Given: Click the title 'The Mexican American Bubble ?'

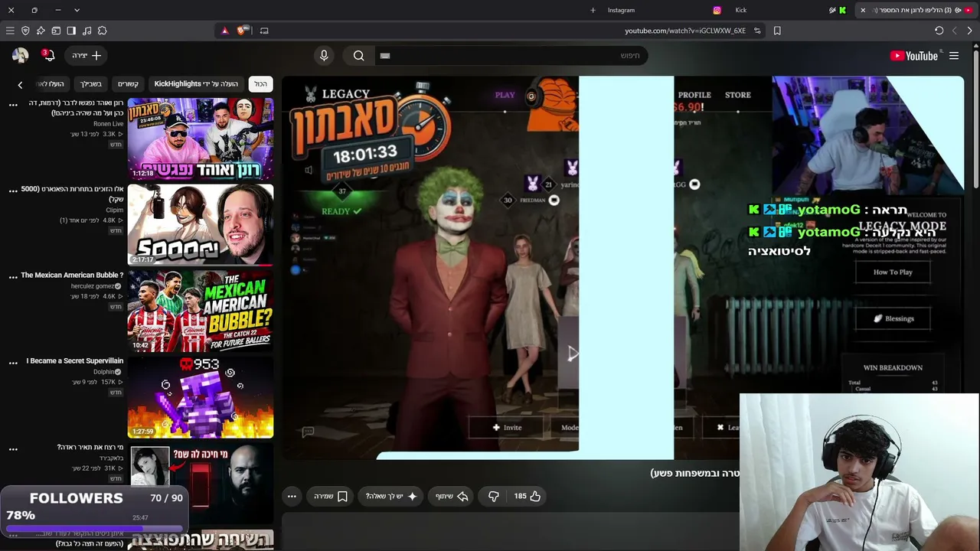Looking at the screenshot, I should (72, 275).
